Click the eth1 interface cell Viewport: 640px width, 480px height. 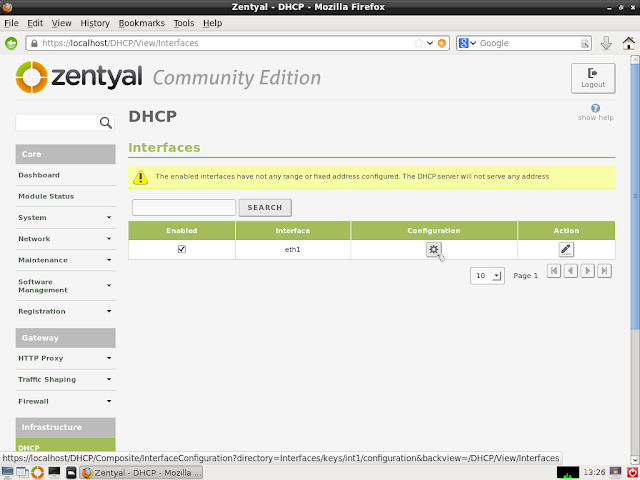coord(293,249)
